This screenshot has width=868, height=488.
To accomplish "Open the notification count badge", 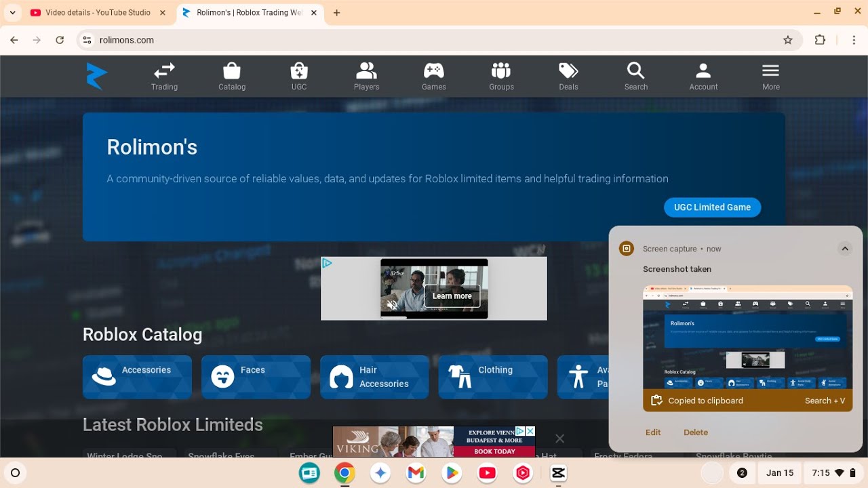I will tap(742, 473).
